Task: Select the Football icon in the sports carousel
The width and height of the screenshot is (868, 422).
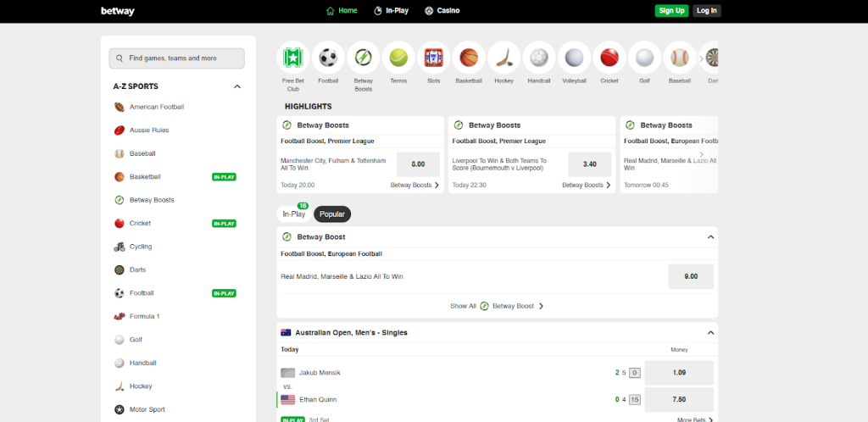Action: [328, 58]
